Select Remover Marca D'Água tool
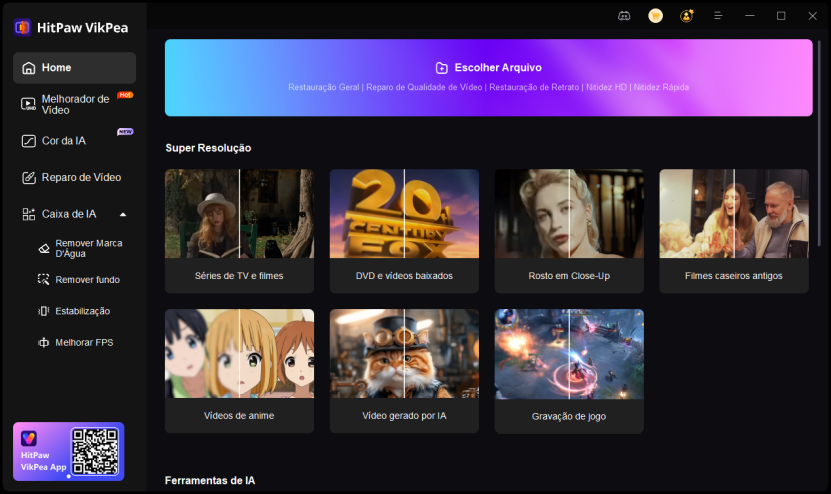Screen dimensions: 831x494 (x=81, y=249)
